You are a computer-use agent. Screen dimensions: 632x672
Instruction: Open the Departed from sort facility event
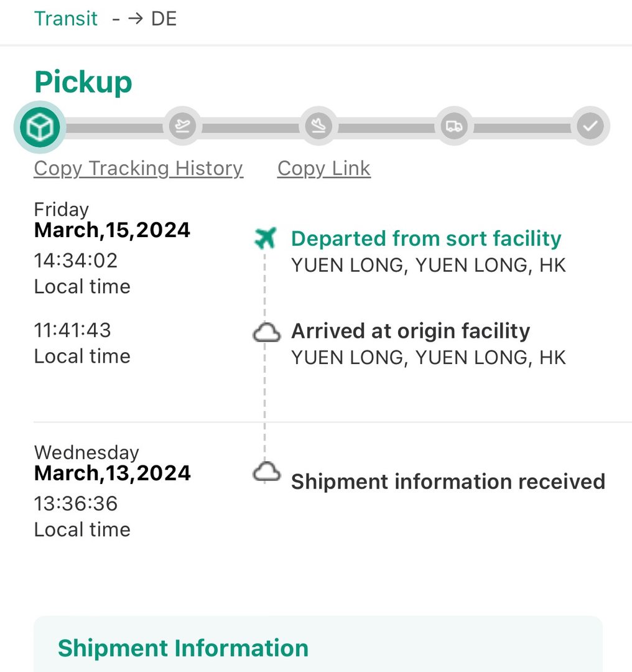point(426,238)
